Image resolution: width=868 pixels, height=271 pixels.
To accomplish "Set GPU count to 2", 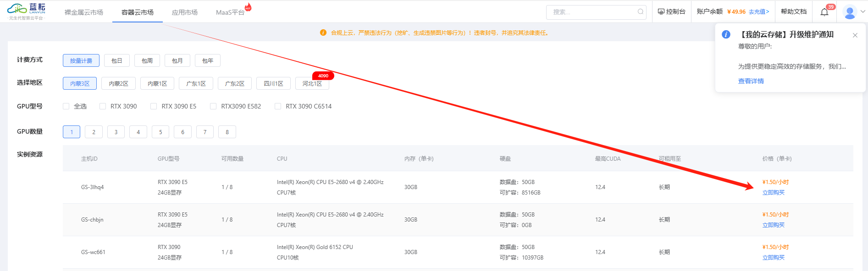I will 94,132.
